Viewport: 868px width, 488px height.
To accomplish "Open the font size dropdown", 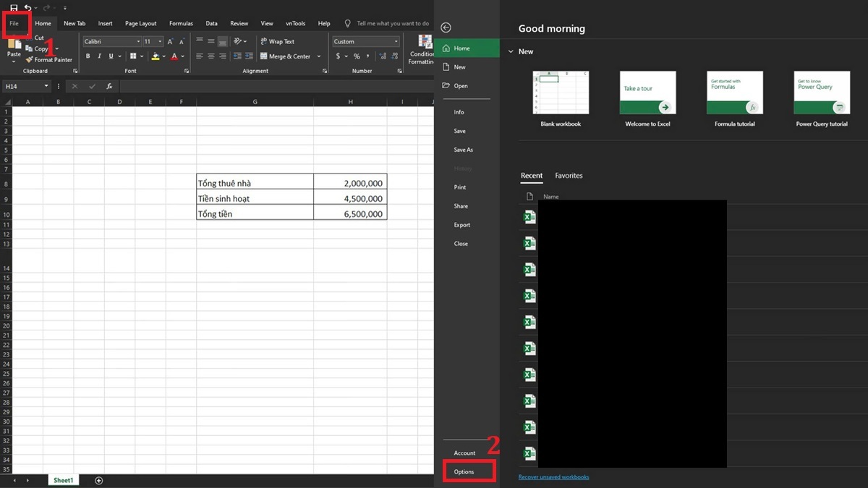I will 160,41.
